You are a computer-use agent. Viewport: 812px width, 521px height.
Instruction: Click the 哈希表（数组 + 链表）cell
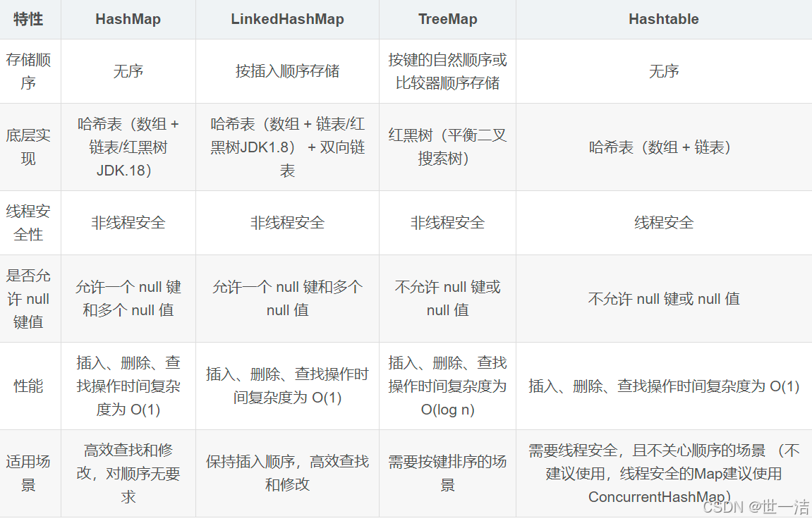[x=663, y=147]
